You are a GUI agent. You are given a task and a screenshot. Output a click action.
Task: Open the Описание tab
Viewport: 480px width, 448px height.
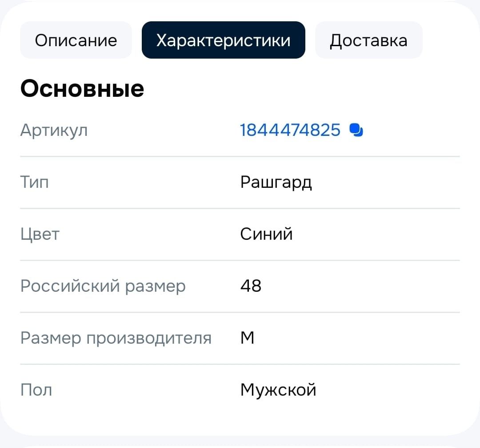[76, 40]
